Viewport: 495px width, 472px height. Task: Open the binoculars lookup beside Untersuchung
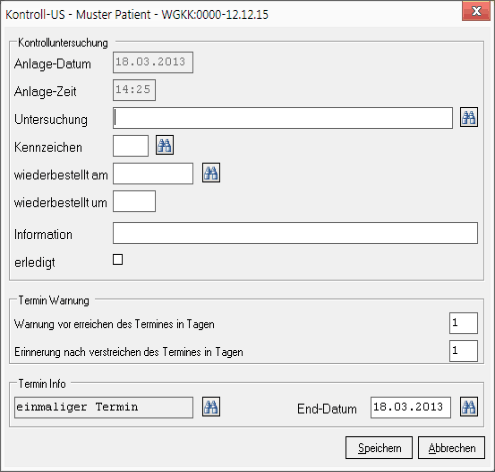pyautogui.click(x=469, y=117)
